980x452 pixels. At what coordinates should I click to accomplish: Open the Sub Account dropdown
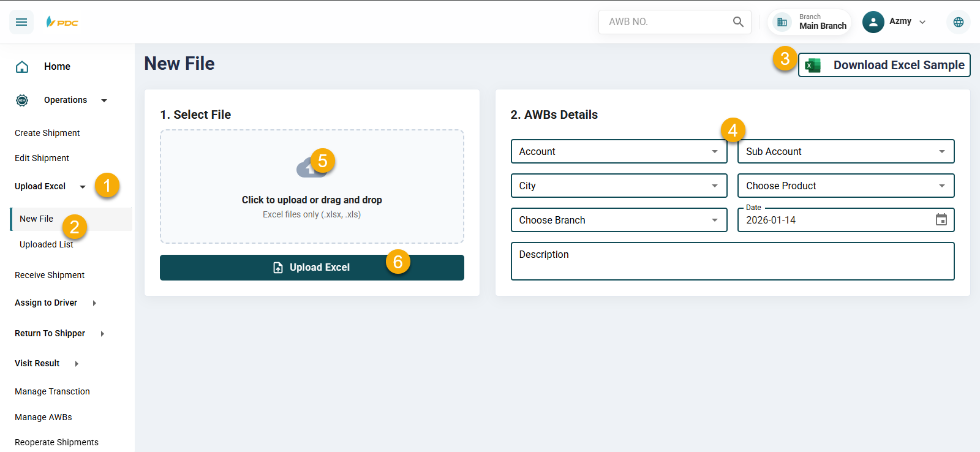[x=845, y=151]
